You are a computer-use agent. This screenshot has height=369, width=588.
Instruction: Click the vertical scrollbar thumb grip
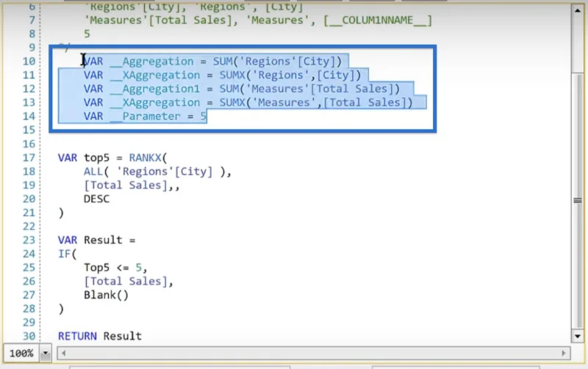[x=578, y=201]
